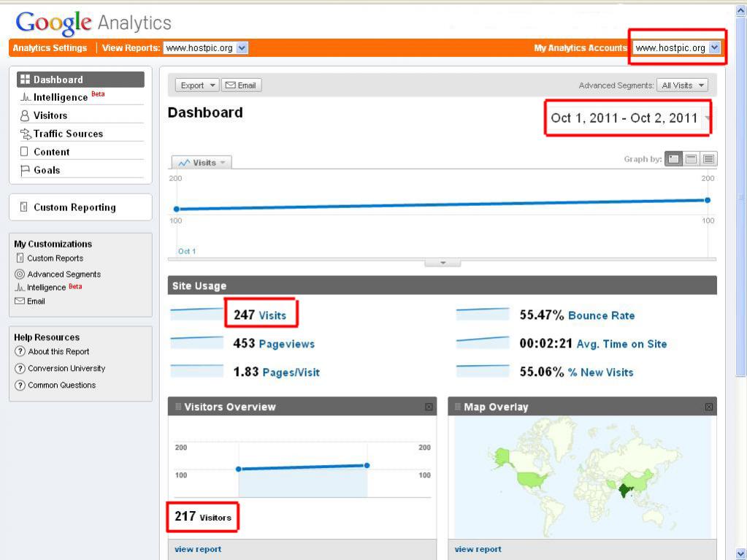Image resolution: width=747 pixels, height=560 pixels.
Task: Open the Advanced Segments All Visits dropdown
Action: pos(682,85)
